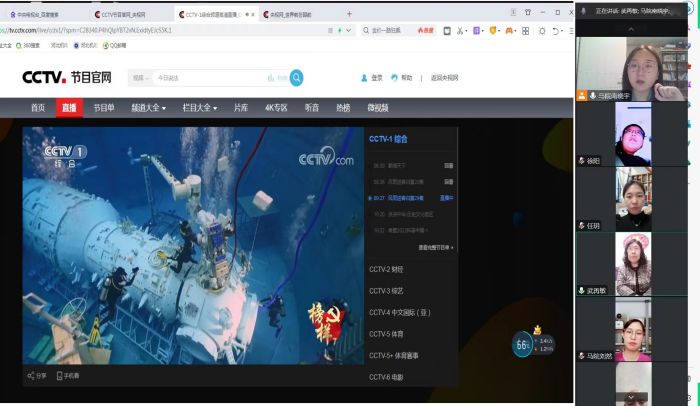Click the 分享 share icon below video
The image size is (700, 406).
(37, 376)
